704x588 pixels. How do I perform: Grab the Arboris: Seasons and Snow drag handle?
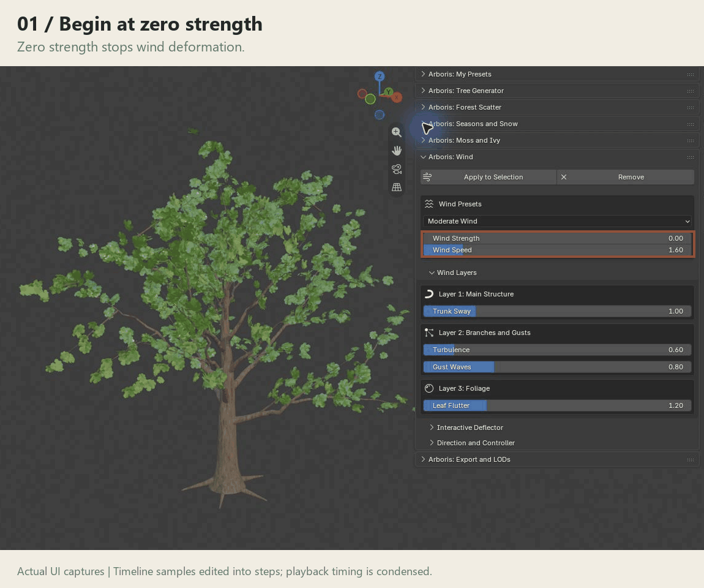[x=691, y=124]
